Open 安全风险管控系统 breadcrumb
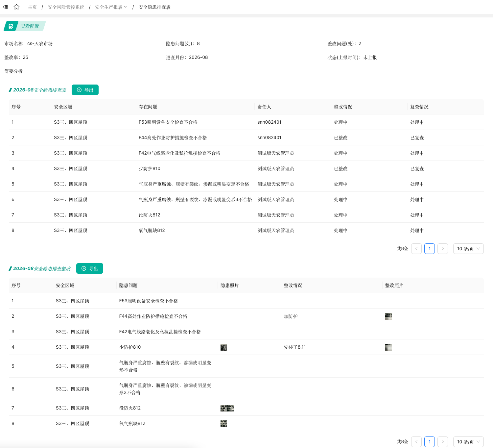This screenshot has height=448, width=493. tap(66, 7)
